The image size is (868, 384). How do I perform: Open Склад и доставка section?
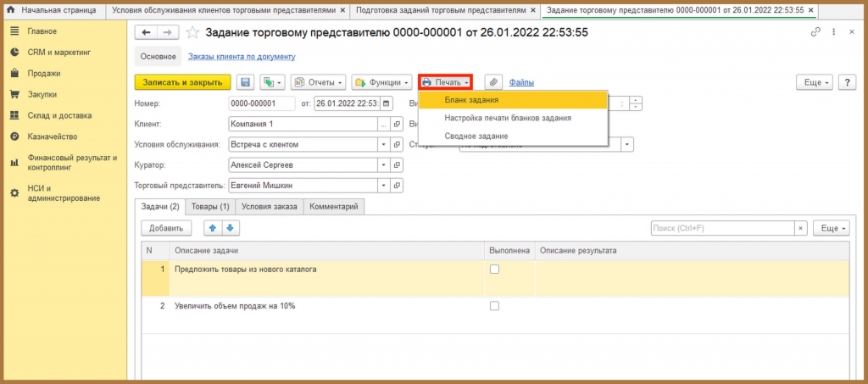(60, 115)
